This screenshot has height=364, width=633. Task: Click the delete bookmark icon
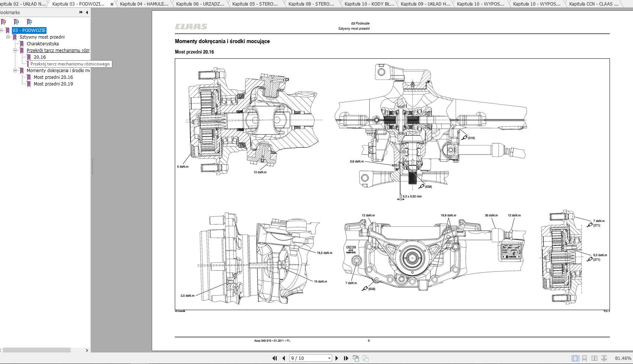(x=3, y=22)
